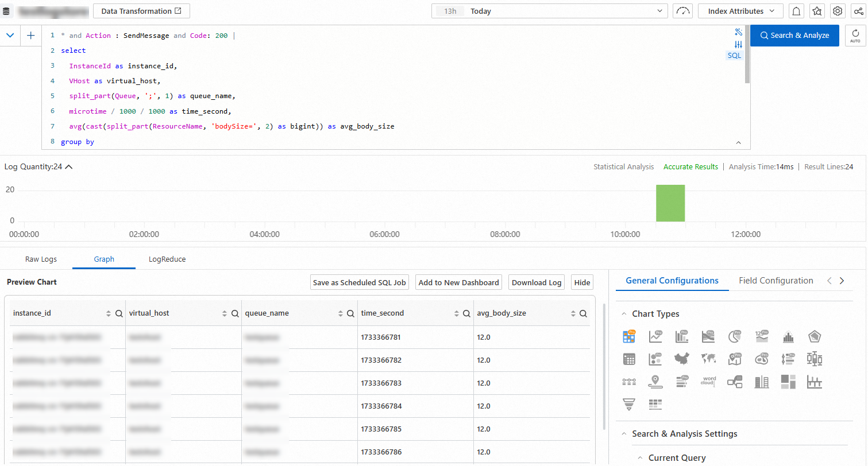Screen dimensions: 868x466
Task: Pick the radar chart type icon
Action: coord(815,337)
